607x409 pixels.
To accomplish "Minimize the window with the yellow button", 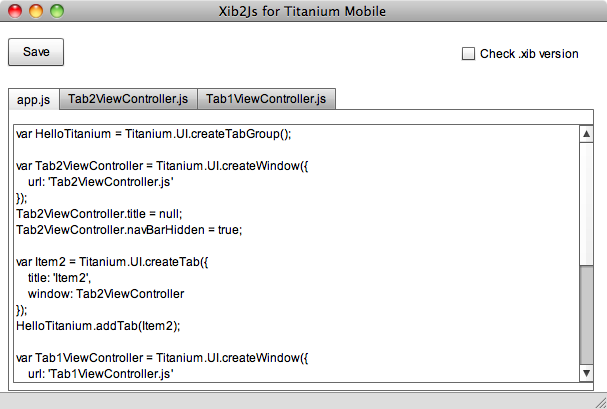I will pos(36,11).
